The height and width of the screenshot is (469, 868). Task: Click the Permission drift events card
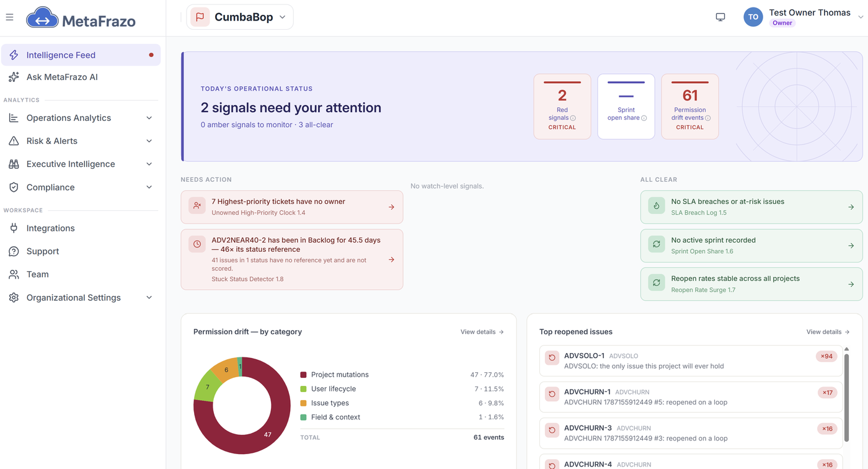pos(690,107)
